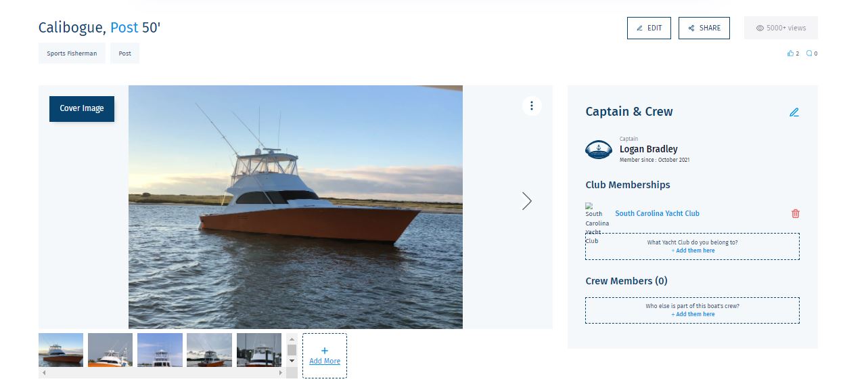Select the first boat thumbnail
This screenshot has width=868, height=392.
point(61,350)
